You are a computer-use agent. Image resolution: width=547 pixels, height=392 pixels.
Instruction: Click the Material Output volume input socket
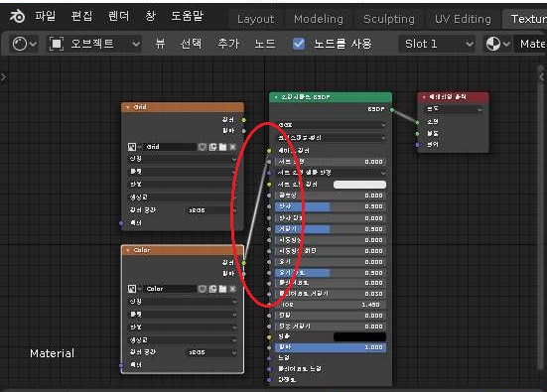pyautogui.click(x=418, y=134)
